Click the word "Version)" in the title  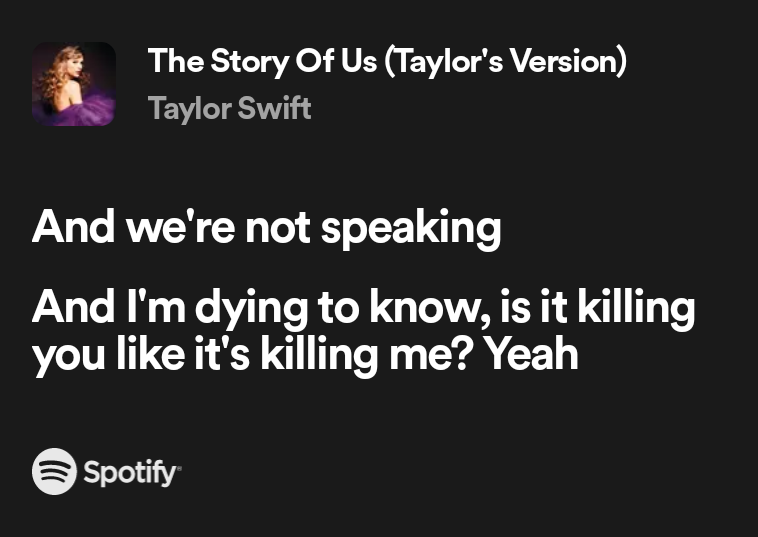pyautogui.click(x=568, y=61)
